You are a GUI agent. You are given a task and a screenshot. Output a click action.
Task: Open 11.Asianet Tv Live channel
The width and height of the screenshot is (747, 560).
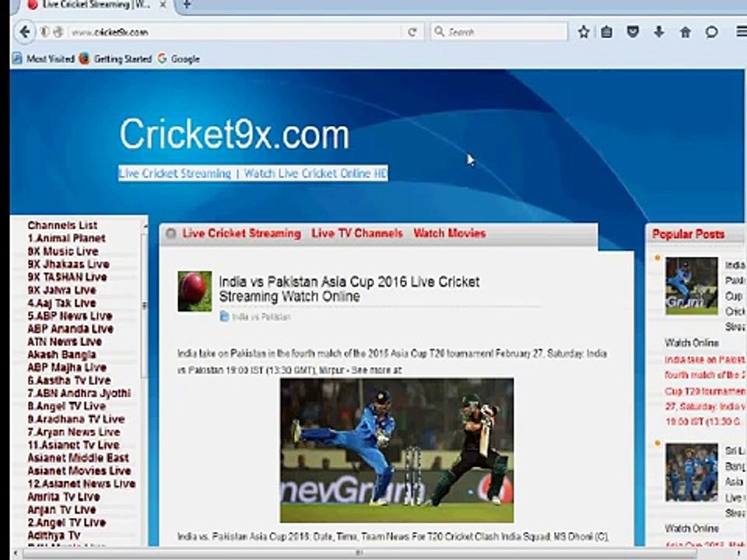[x=73, y=445]
